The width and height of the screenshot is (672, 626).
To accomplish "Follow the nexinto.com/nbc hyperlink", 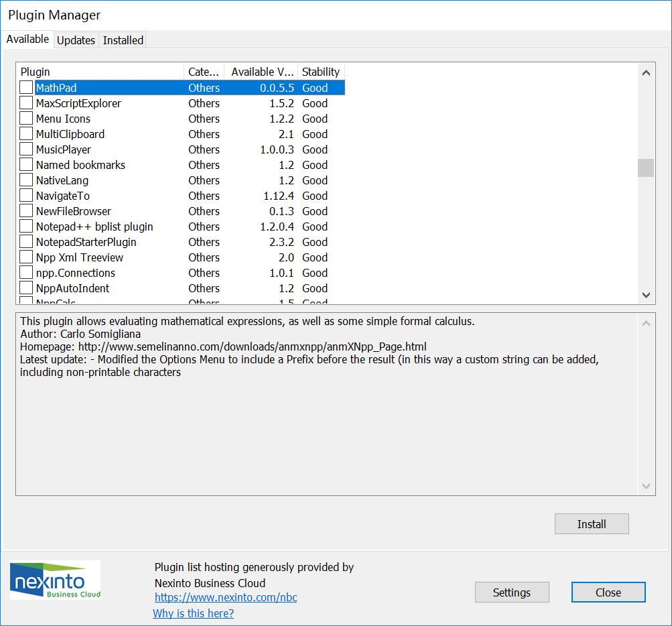I will (x=225, y=597).
